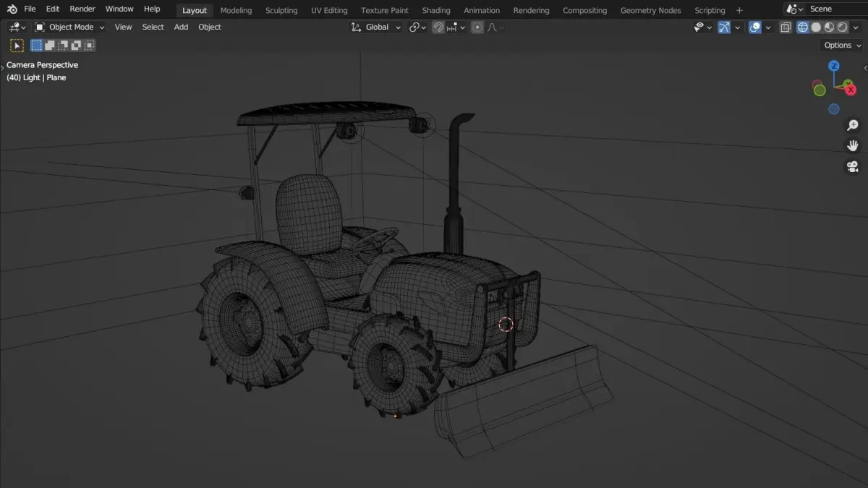Choose the Intersect selection mode icon
This screenshot has height=488, width=868.
tap(89, 45)
